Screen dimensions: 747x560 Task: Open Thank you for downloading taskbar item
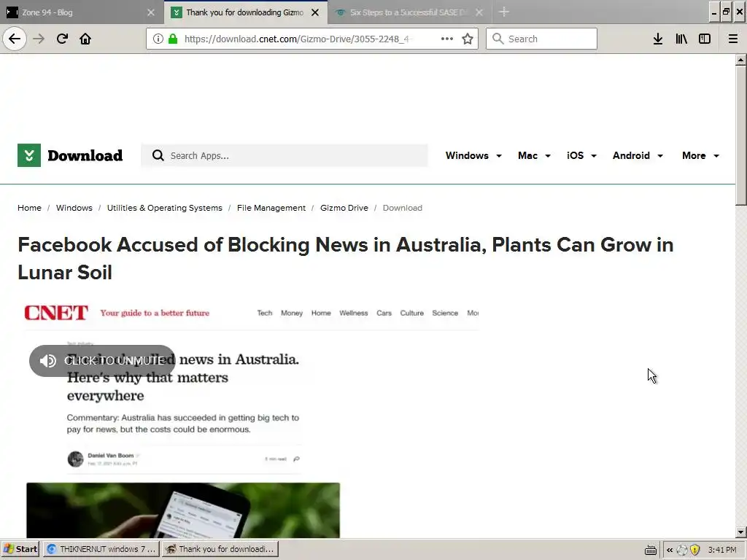220,549
